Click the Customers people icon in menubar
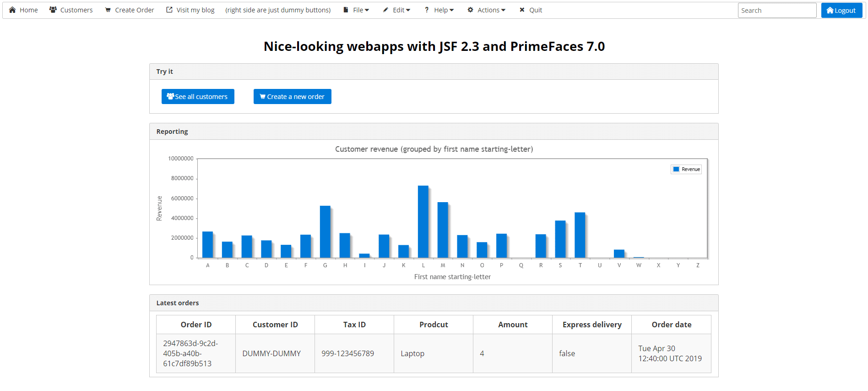The height and width of the screenshot is (391, 868). click(x=53, y=10)
